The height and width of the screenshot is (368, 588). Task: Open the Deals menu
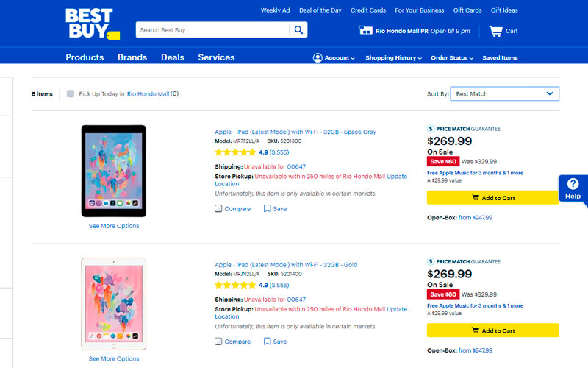173,57
